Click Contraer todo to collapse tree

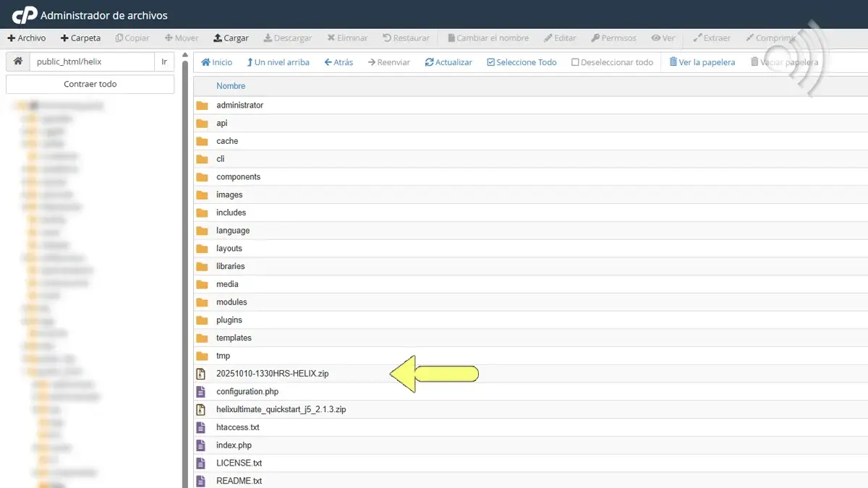click(x=90, y=84)
